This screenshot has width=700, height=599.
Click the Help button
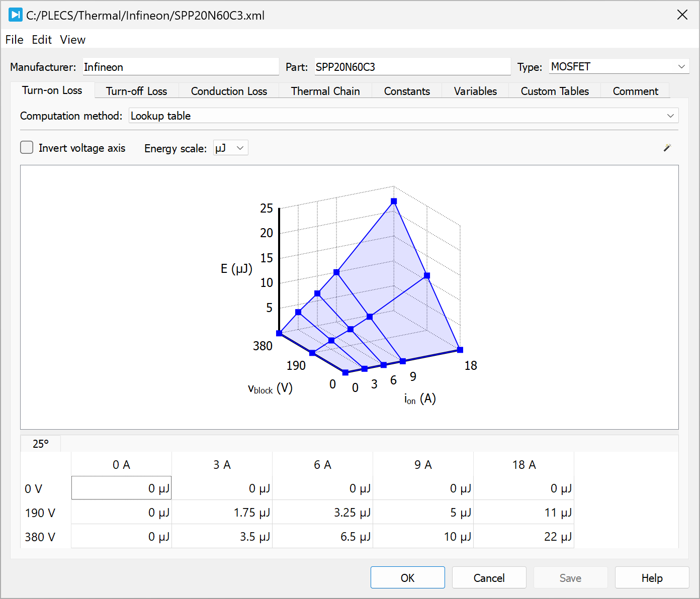652,578
